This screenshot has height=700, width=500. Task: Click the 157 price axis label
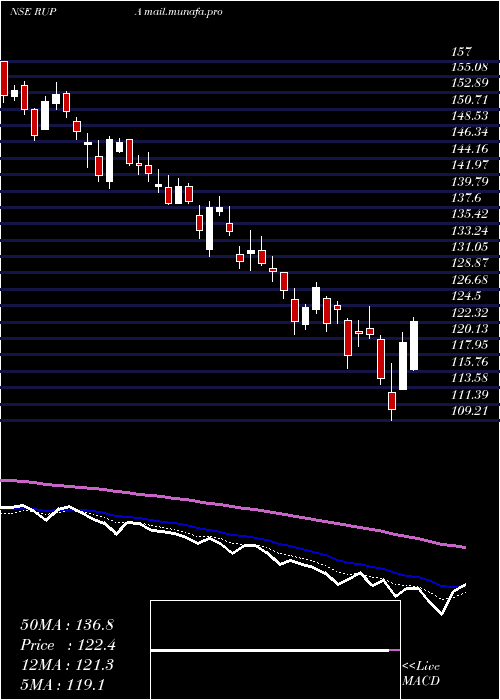click(x=462, y=52)
